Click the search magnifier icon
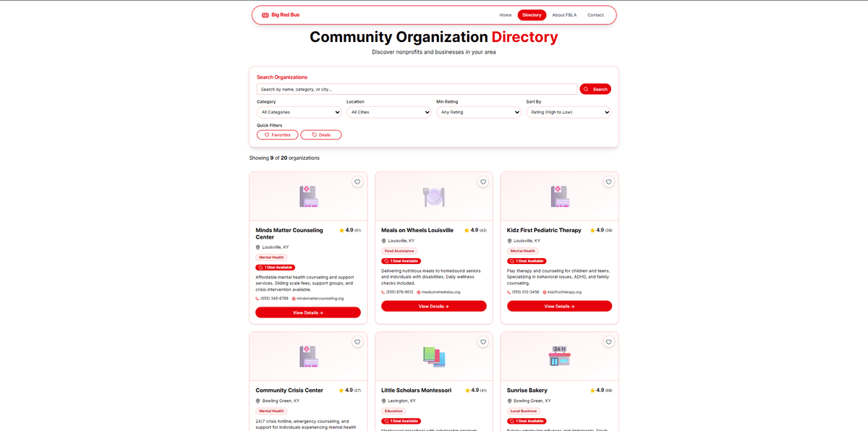 tap(586, 89)
